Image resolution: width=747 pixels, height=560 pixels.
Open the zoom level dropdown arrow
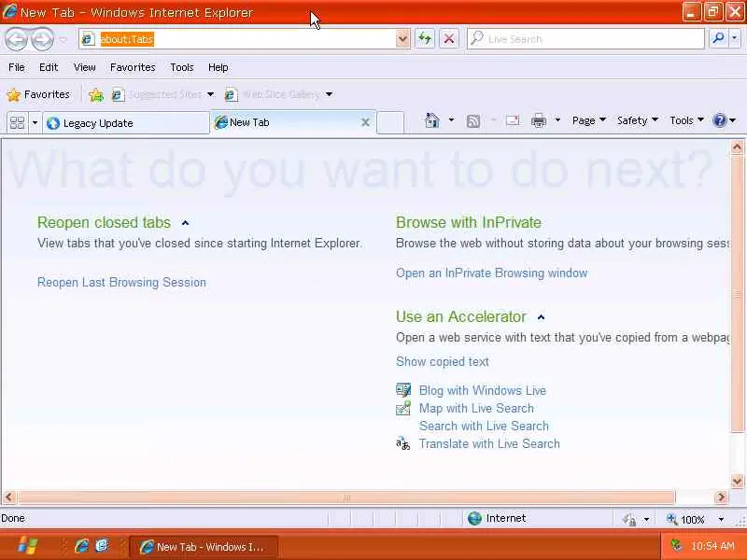tap(721, 519)
